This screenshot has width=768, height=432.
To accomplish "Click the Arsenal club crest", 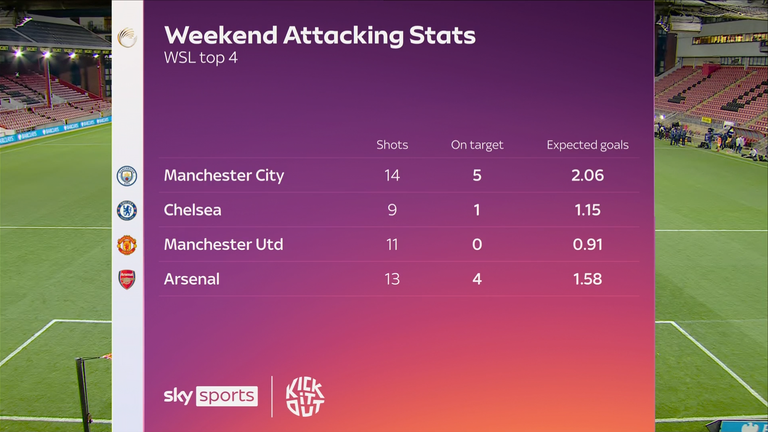I will tap(126, 279).
